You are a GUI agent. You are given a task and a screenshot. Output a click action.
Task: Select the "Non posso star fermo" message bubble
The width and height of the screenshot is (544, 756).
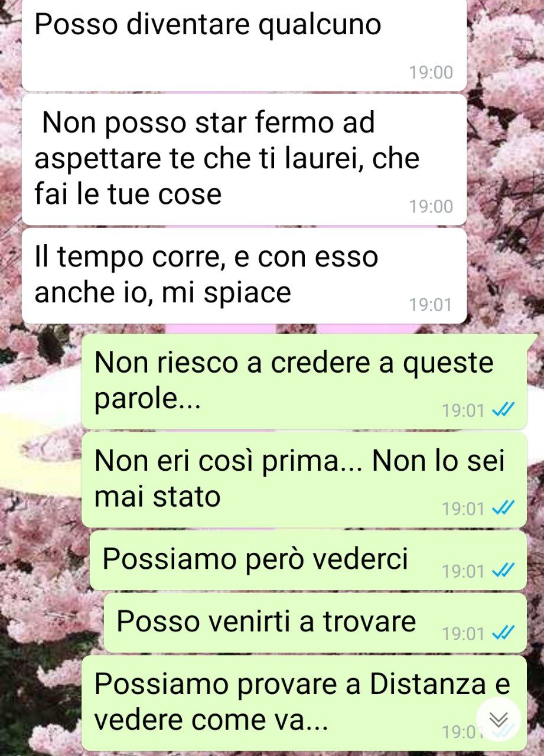(244, 159)
